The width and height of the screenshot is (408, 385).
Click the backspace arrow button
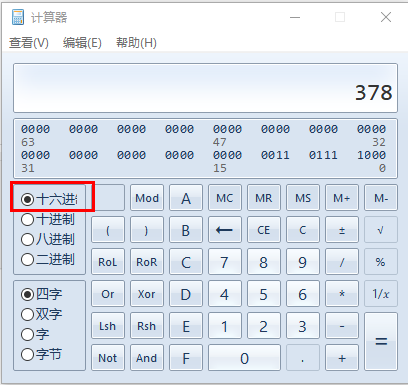point(225,230)
